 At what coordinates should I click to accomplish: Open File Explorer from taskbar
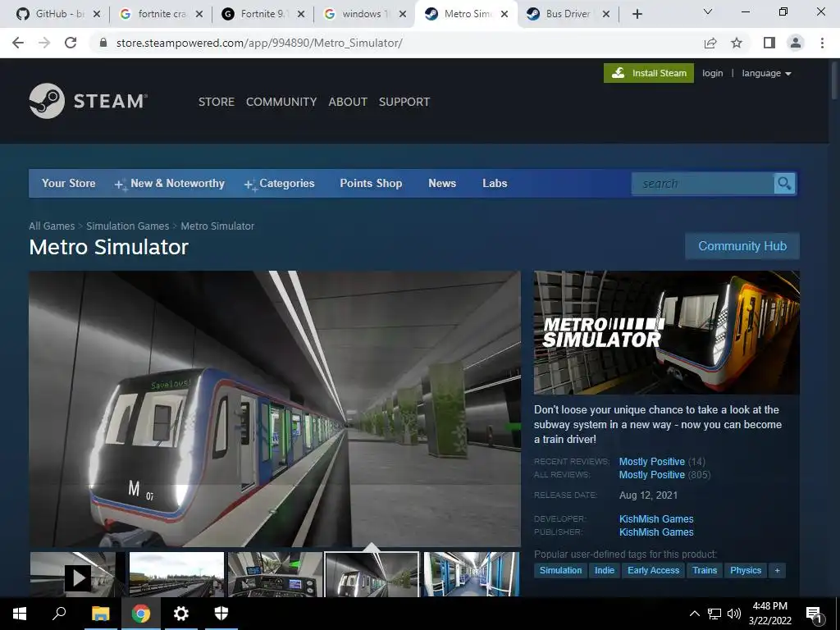(100, 614)
